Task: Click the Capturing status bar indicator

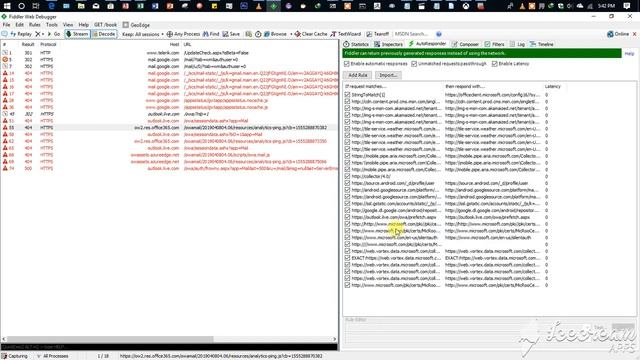Action: [15, 356]
